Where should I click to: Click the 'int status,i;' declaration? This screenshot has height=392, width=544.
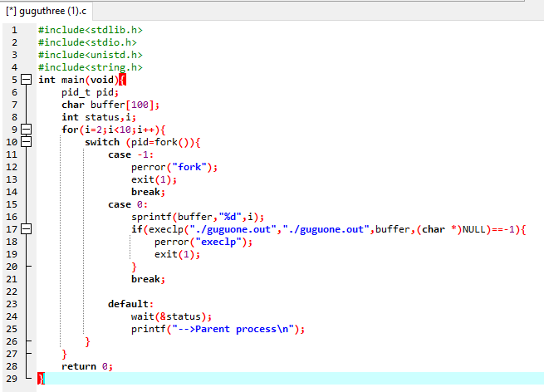coord(99,117)
